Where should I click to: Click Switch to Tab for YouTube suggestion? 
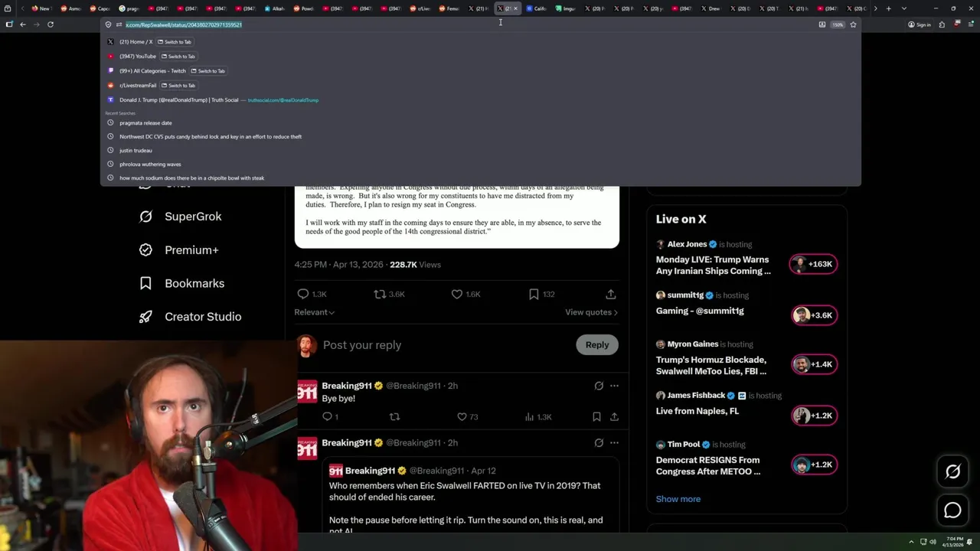point(178,57)
